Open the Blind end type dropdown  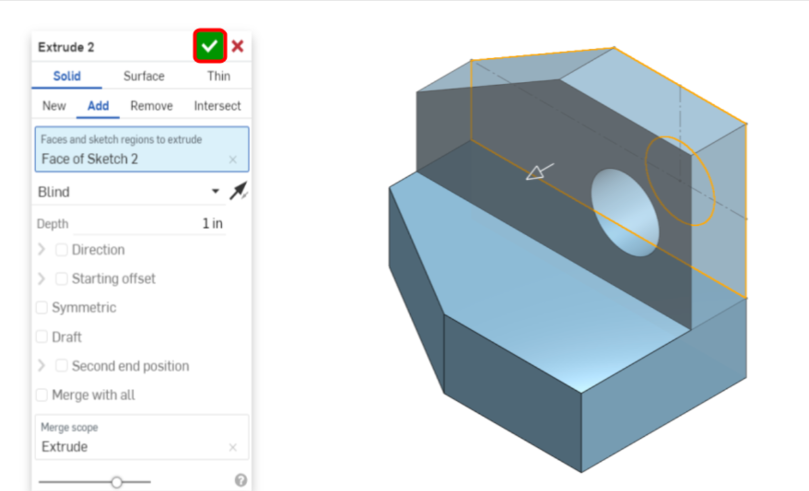click(x=129, y=192)
